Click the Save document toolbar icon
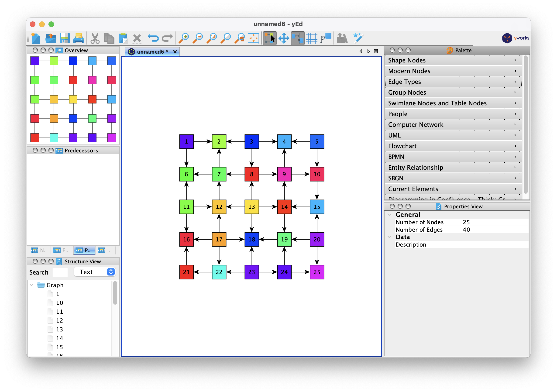Screen dimensions: 557x392 (x=65, y=38)
